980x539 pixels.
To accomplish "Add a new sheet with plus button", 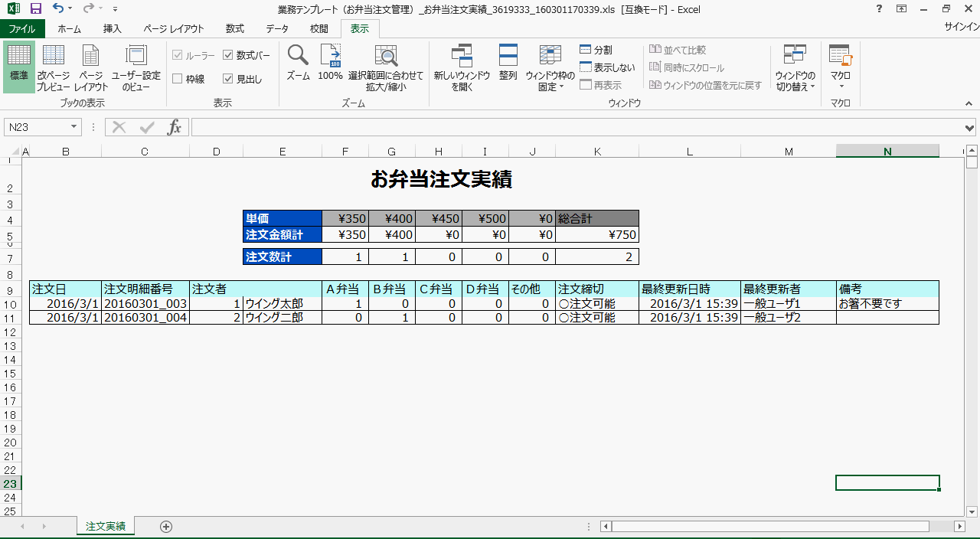I will [x=166, y=527].
